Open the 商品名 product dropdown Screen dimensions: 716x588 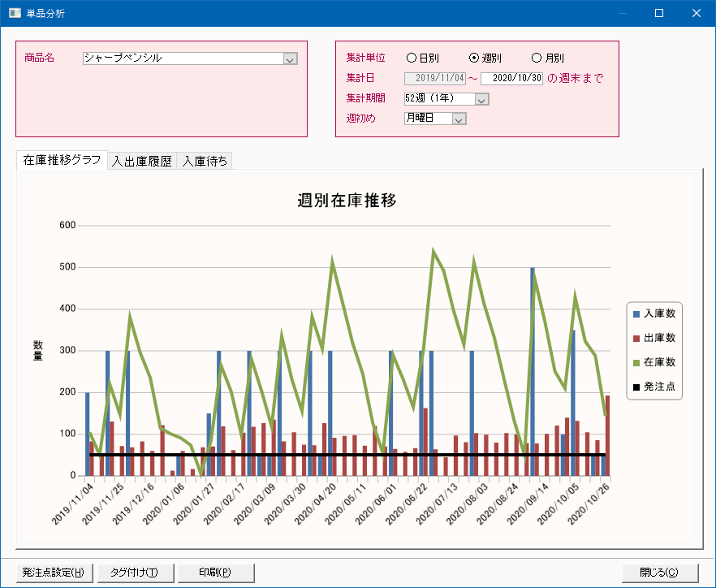click(291, 58)
